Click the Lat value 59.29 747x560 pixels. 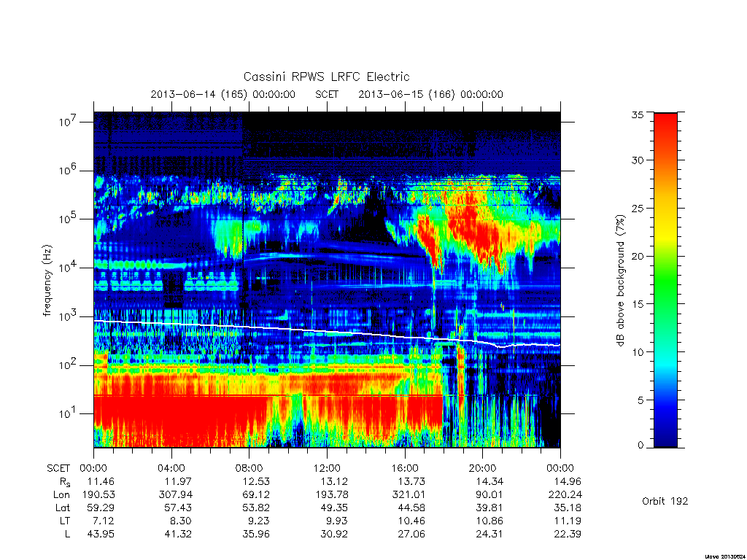[101, 507]
